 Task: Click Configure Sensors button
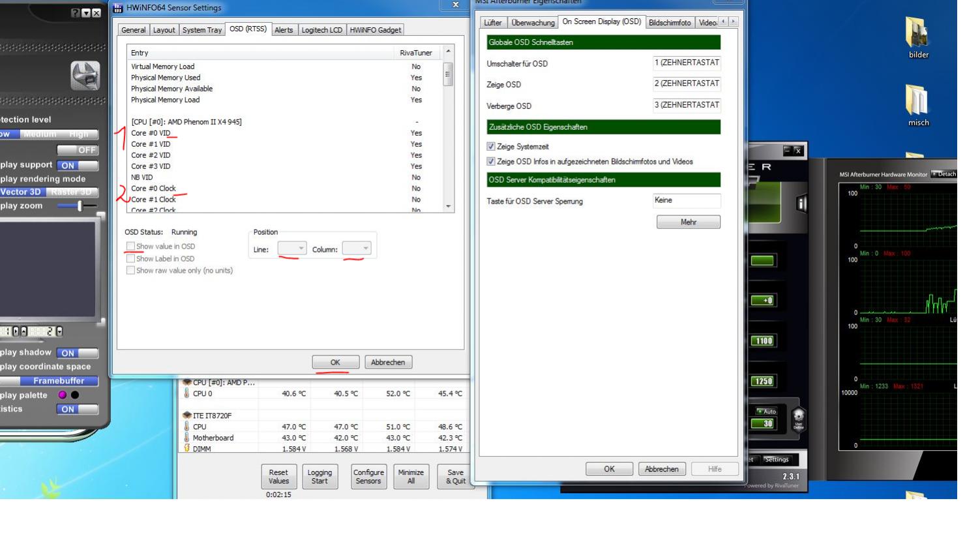point(368,477)
